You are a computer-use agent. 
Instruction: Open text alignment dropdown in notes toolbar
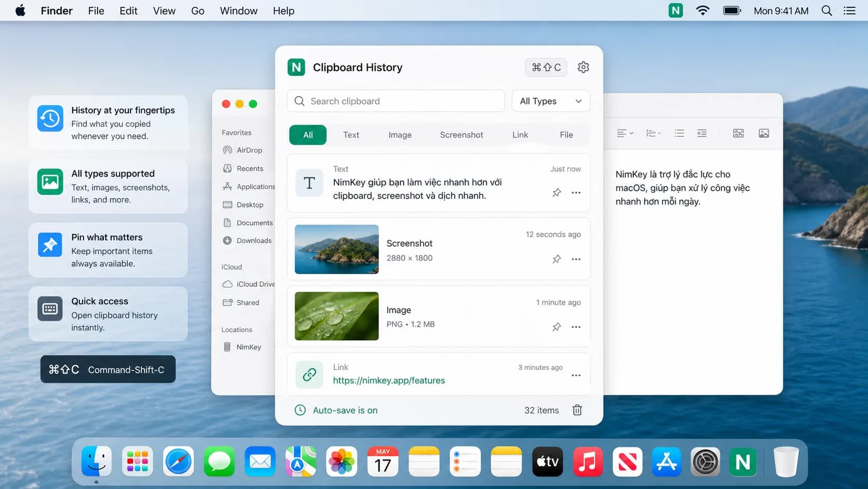625,134
